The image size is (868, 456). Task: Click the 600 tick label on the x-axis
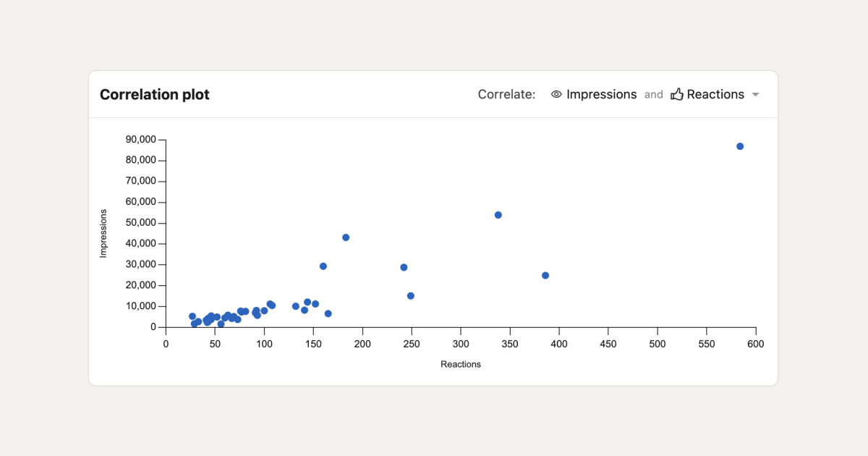click(754, 344)
